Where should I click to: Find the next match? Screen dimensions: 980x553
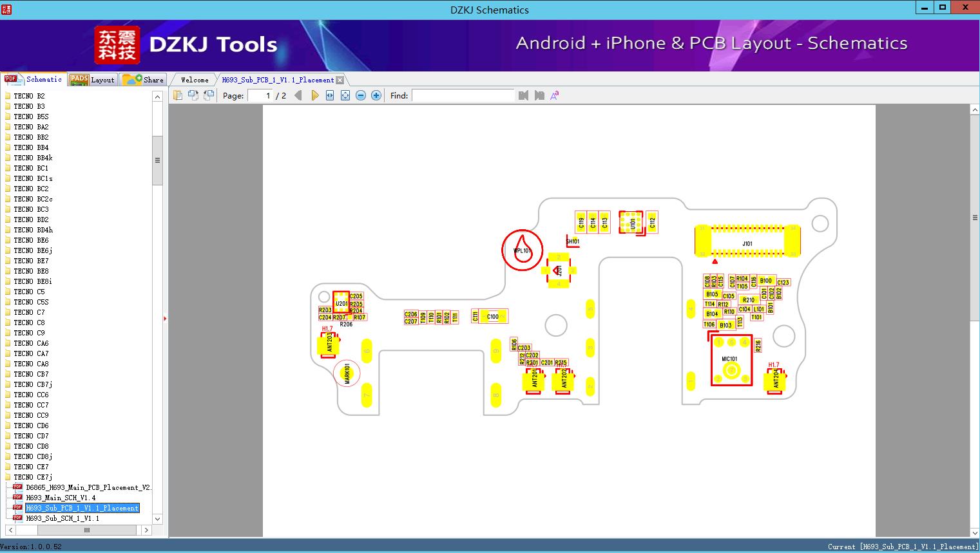point(539,95)
